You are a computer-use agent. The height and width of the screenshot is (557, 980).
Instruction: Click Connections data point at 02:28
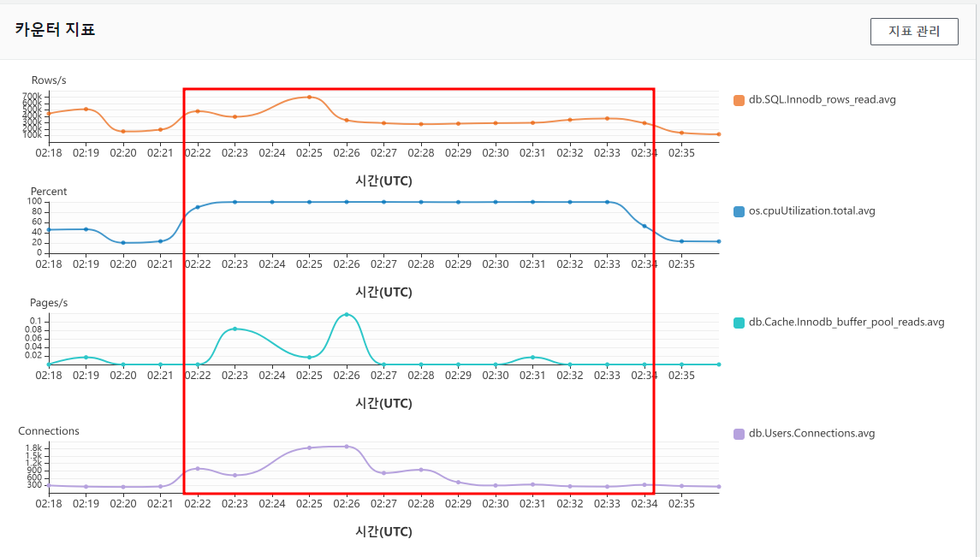pos(420,470)
